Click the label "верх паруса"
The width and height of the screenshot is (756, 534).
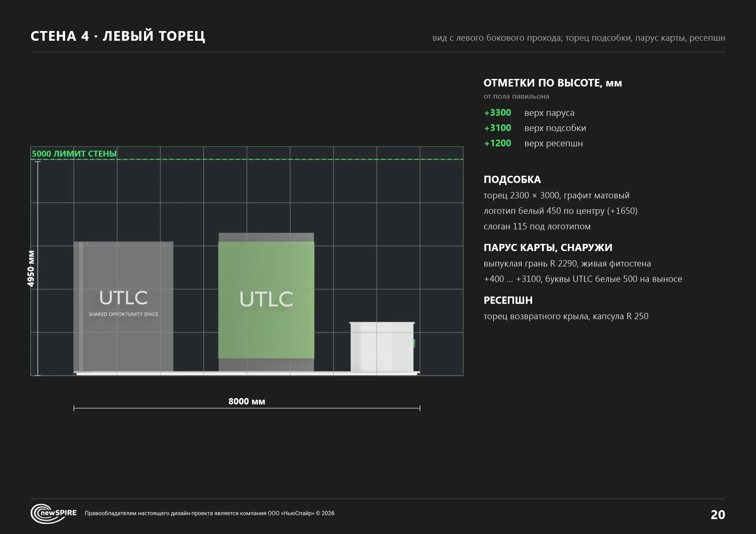click(x=549, y=113)
